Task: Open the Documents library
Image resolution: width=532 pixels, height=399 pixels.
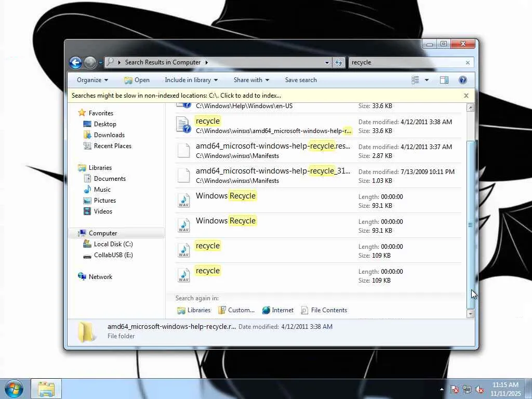Action: click(110, 179)
